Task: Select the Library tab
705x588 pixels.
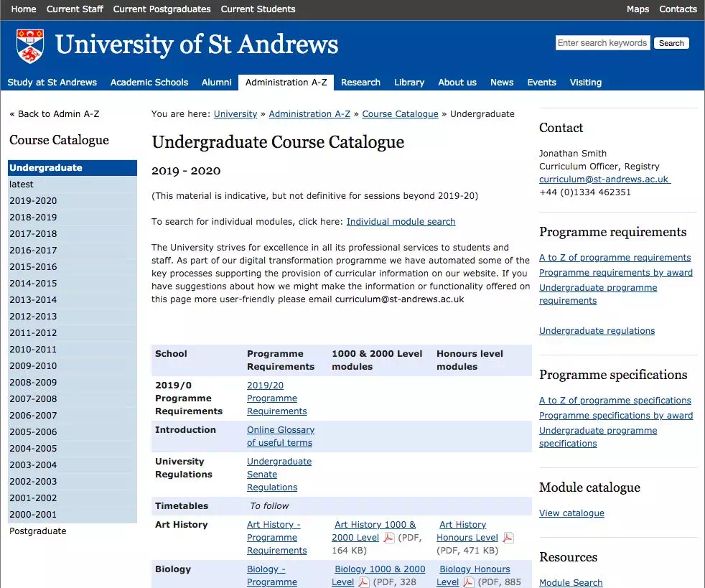Action: click(x=409, y=83)
